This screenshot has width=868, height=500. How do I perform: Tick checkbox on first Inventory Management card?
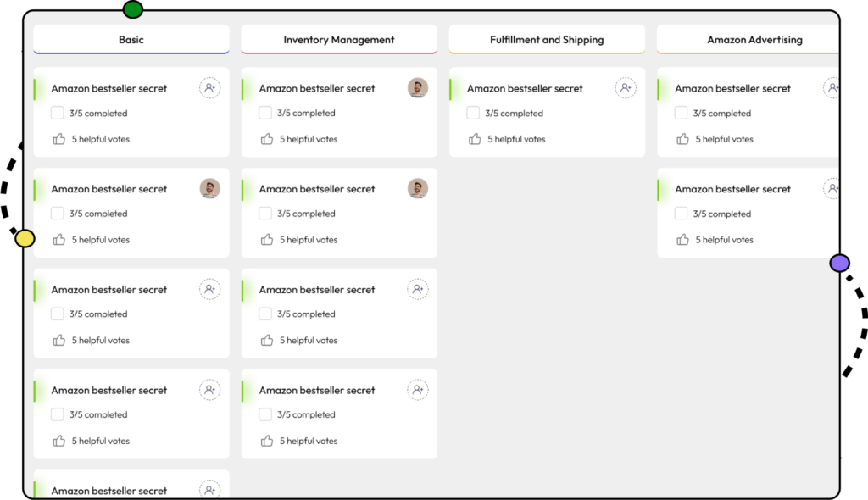pyautogui.click(x=265, y=113)
